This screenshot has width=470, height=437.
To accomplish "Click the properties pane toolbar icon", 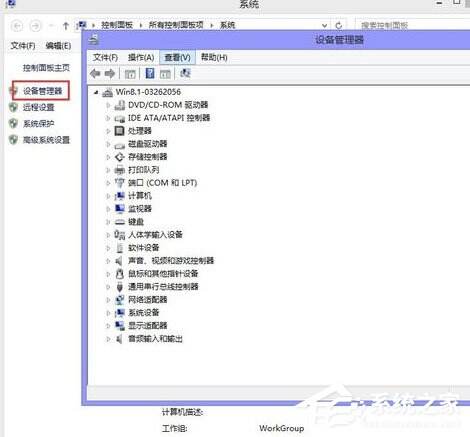I will (x=165, y=74).
